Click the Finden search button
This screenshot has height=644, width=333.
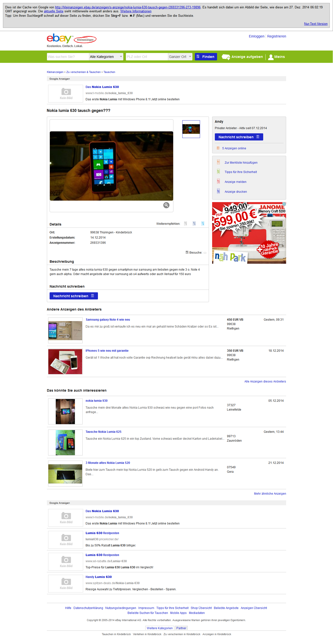point(206,57)
